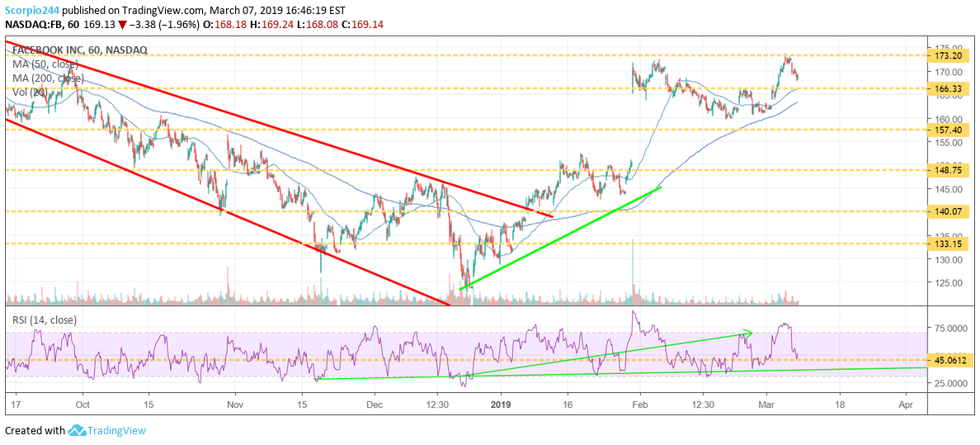Click the Dec label on time axis
The width and height of the screenshot is (980, 445).
tap(375, 405)
